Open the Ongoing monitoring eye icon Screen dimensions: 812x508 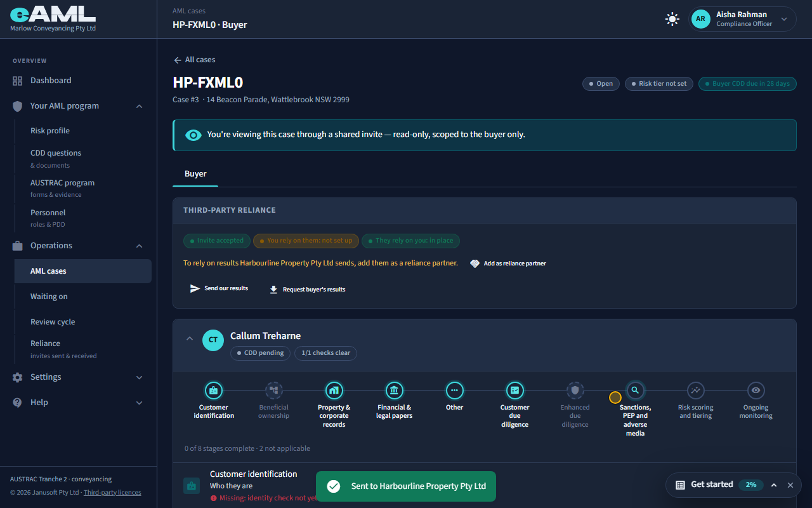point(756,390)
